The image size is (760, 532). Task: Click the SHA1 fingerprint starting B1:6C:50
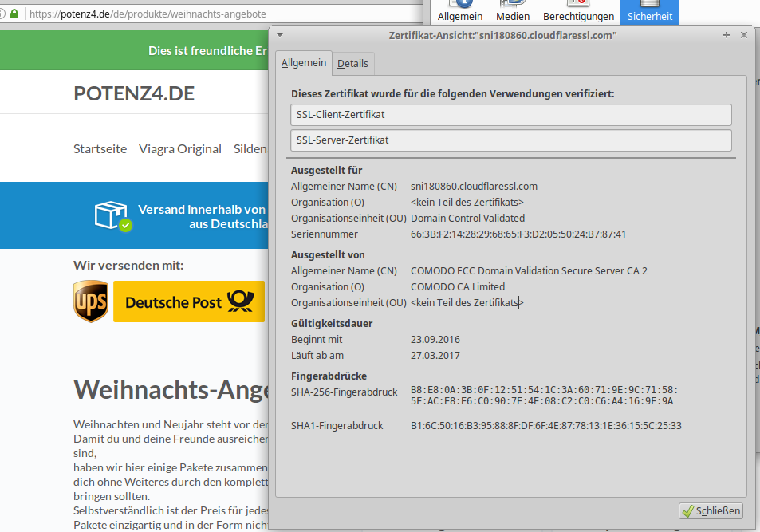(x=545, y=426)
